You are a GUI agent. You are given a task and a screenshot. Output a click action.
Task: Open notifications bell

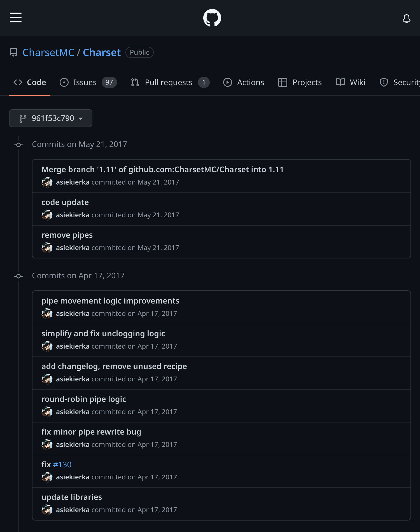point(406,19)
